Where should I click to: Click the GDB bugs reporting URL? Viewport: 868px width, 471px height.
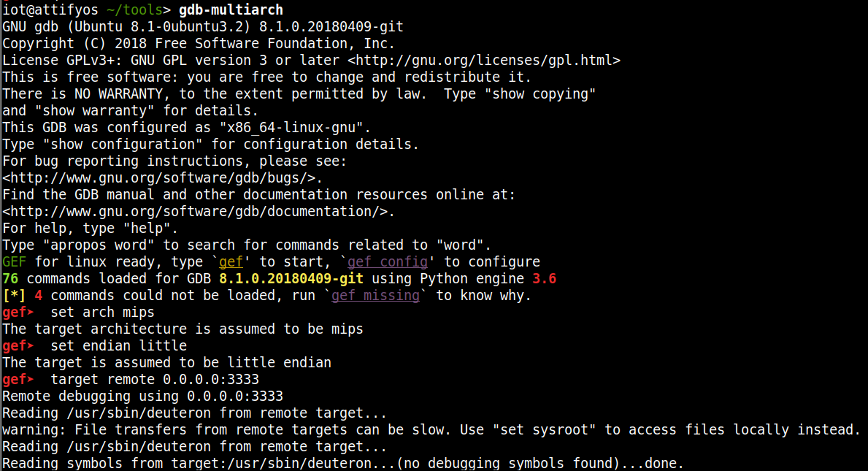coord(162,178)
